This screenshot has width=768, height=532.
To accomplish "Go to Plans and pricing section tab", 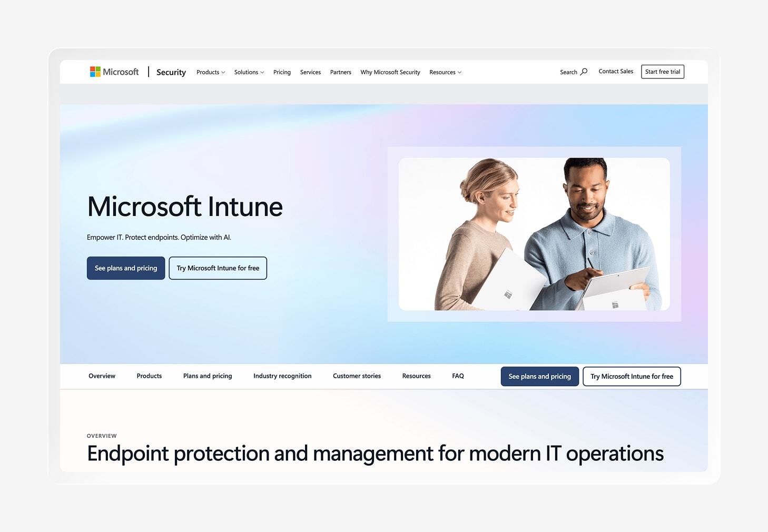I will [x=208, y=376].
